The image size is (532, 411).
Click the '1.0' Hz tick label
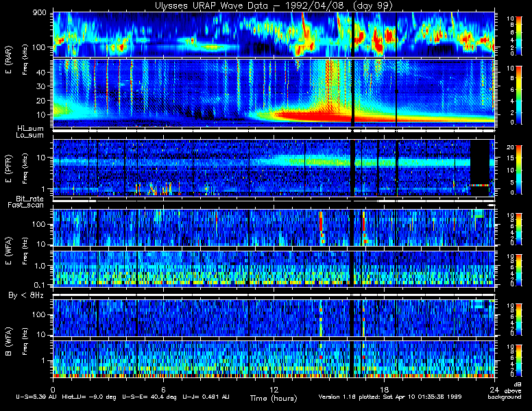click(x=40, y=266)
